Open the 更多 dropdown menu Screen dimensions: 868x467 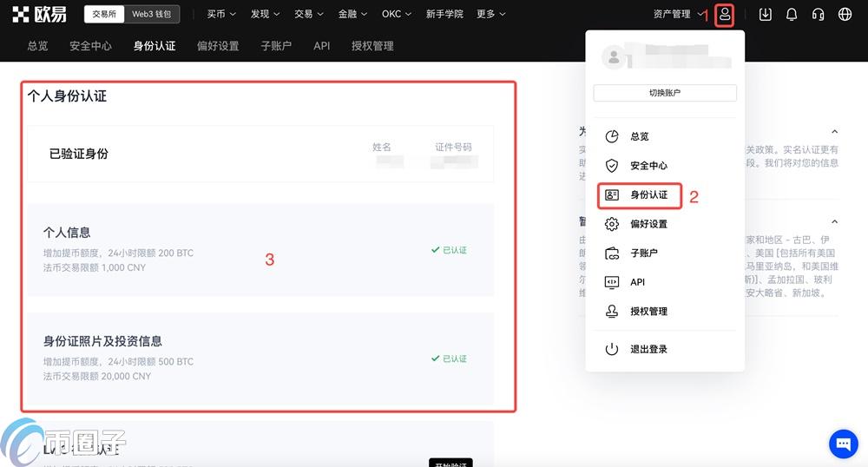(x=491, y=14)
